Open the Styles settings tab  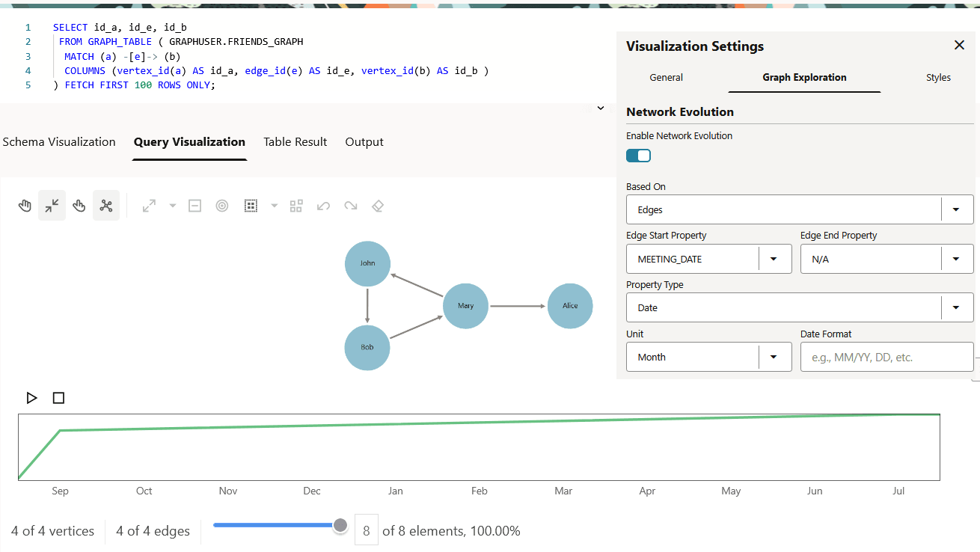pyautogui.click(x=938, y=78)
